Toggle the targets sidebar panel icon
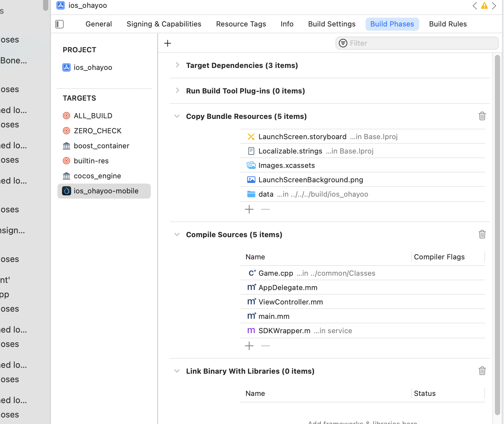This screenshot has width=504, height=424. click(59, 24)
